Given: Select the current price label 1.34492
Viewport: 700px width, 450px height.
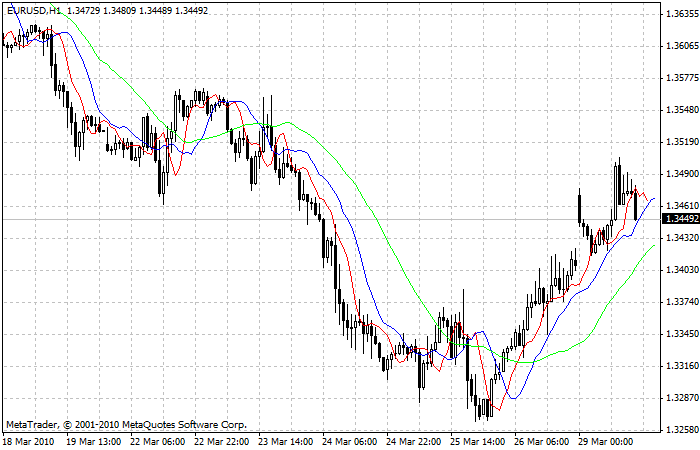Looking at the screenshot, I should click(681, 219).
